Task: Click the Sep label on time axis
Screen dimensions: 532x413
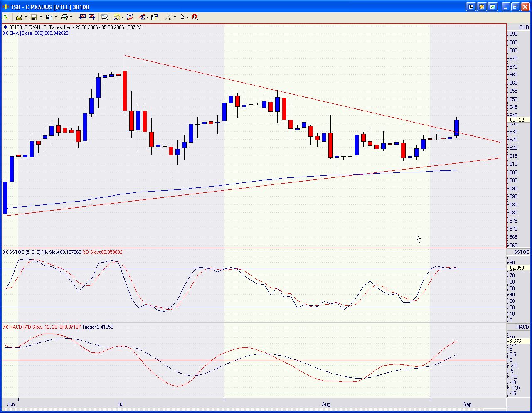Action: point(468,404)
